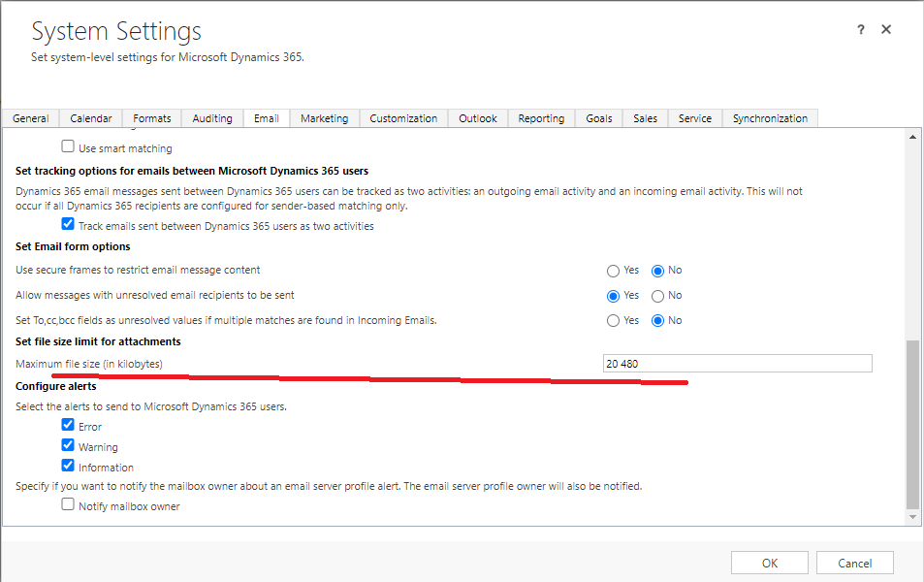Uncheck the Information alert checkbox

pyautogui.click(x=68, y=466)
